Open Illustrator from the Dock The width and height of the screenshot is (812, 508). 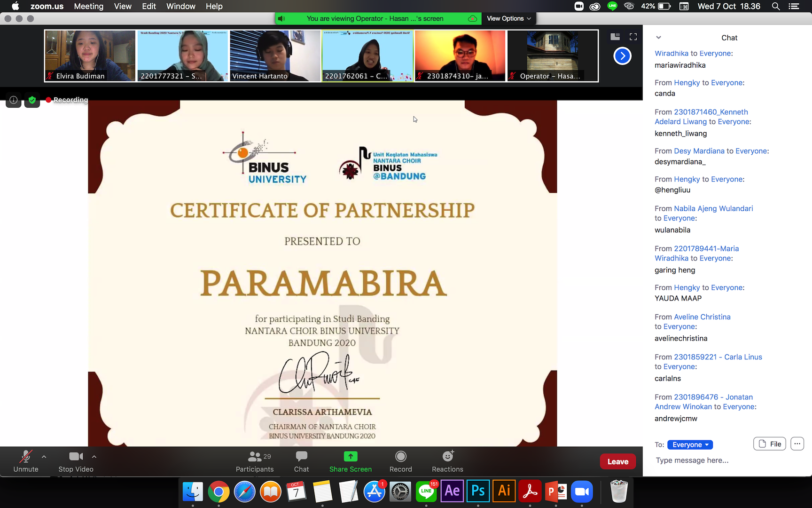point(504,491)
